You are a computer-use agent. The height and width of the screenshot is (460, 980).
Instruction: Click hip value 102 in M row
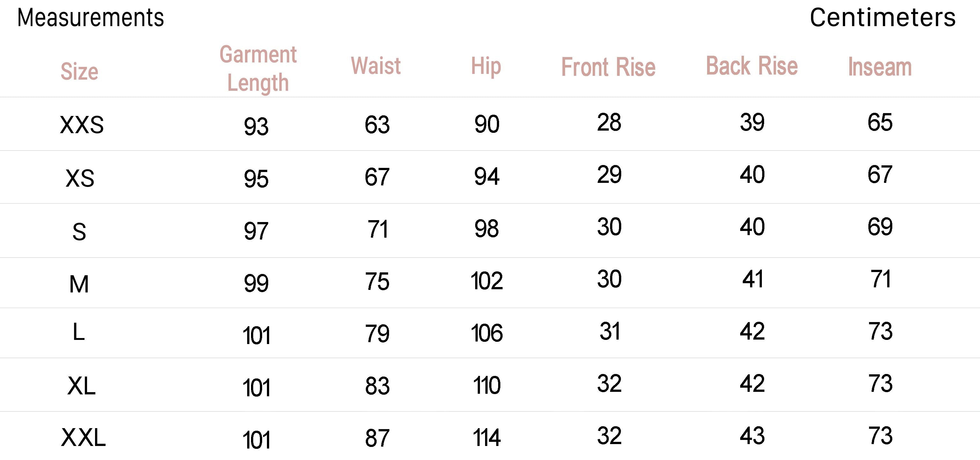click(x=487, y=281)
